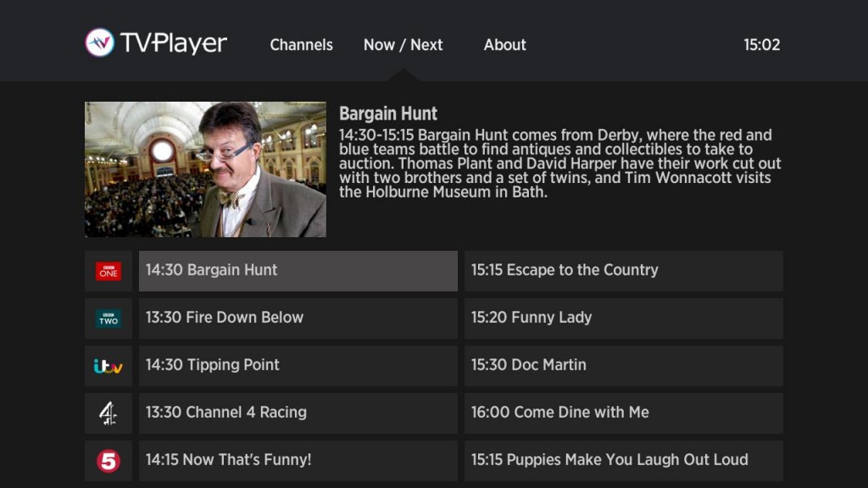Image resolution: width=868 pixels, height=488 pixels.
Task: Click the Channel 5 logo
Action: (x=108, y=460)
